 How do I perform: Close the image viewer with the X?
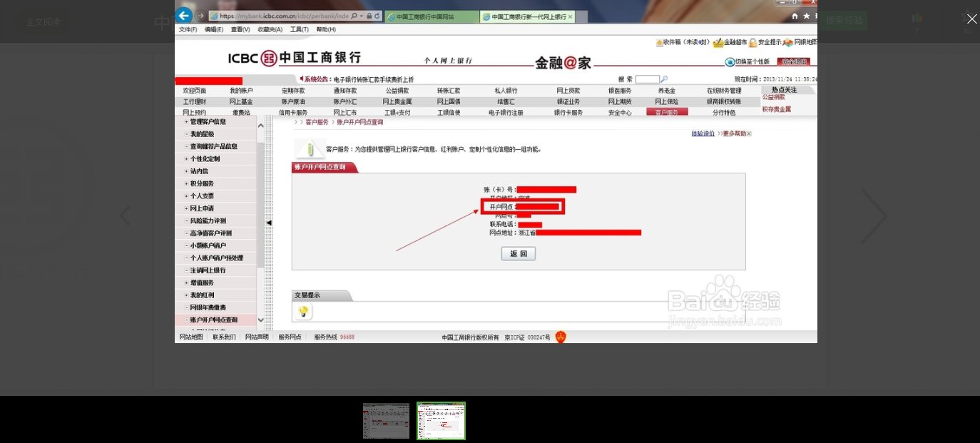971,19
